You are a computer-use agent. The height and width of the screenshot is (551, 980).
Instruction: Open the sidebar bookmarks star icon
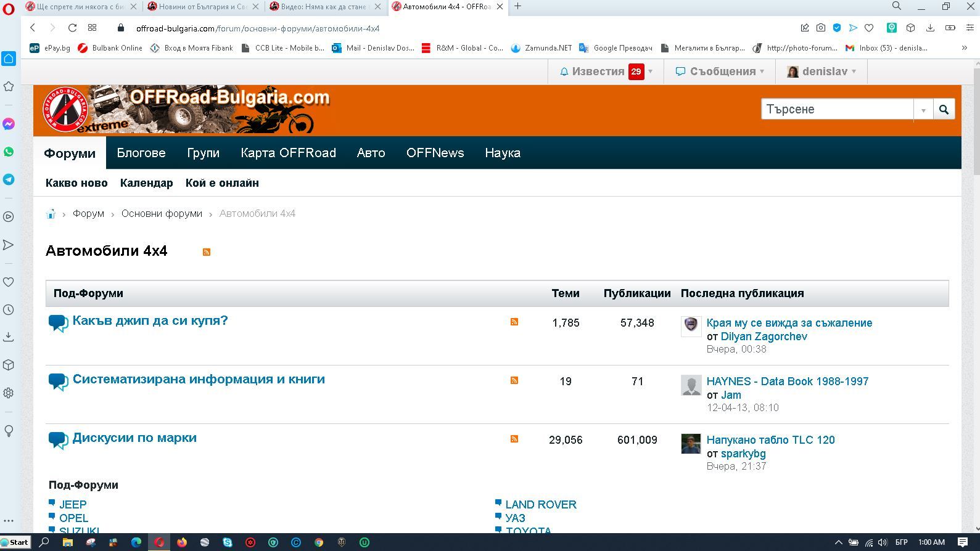(9, 86)
